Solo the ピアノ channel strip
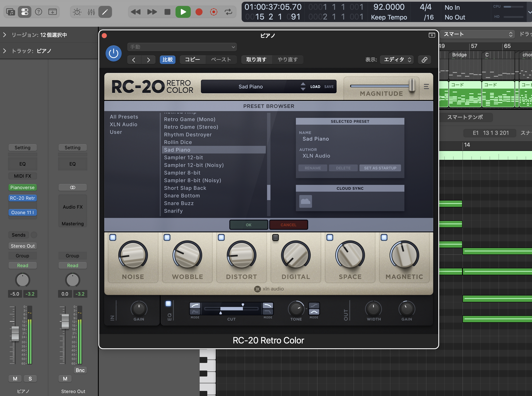 pyautogui.click(x=30, y=379)
